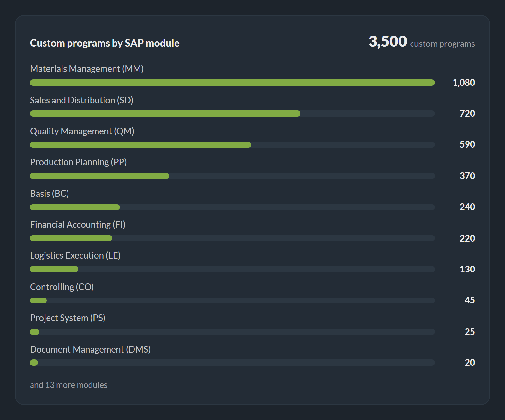This screenshot has width=505, height=420.
Task: Select the 'Logistics Execution (LE)' label
Action: (x=75, y=255)
